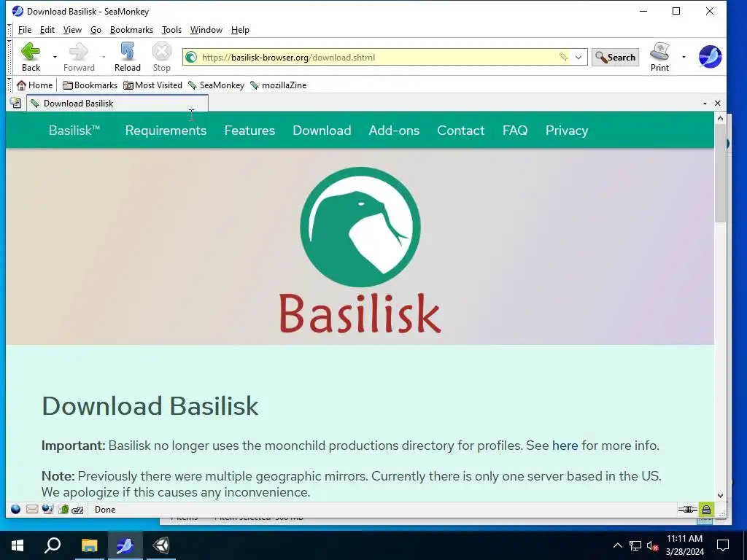Click the green Back arrow button
This screenshot has height=560, width=747.
point(31,57)
